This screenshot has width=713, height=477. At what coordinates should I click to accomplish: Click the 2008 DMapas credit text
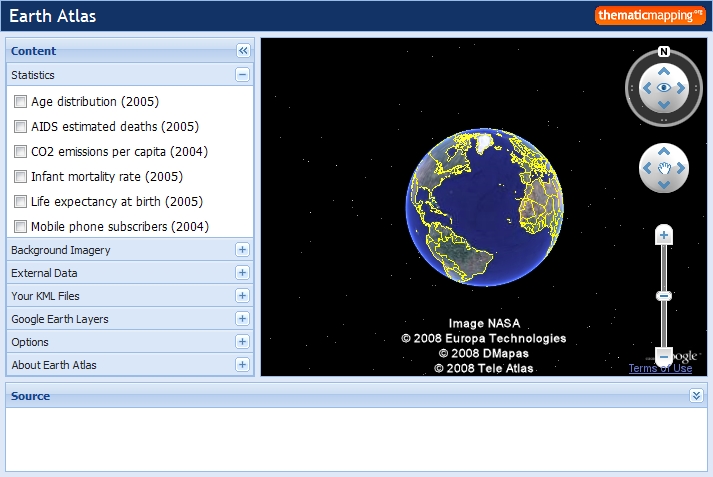[484, 353]
